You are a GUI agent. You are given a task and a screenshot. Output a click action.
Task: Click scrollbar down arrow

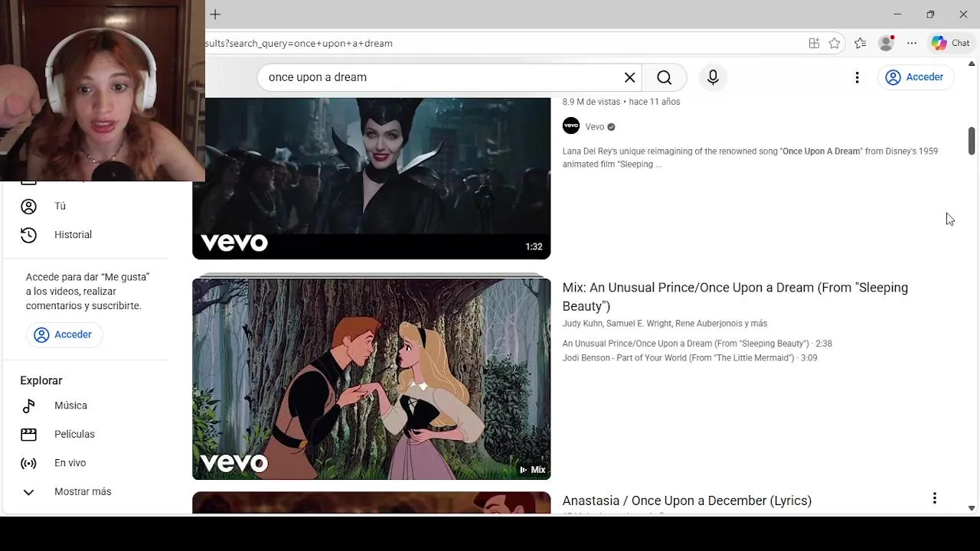972,508
